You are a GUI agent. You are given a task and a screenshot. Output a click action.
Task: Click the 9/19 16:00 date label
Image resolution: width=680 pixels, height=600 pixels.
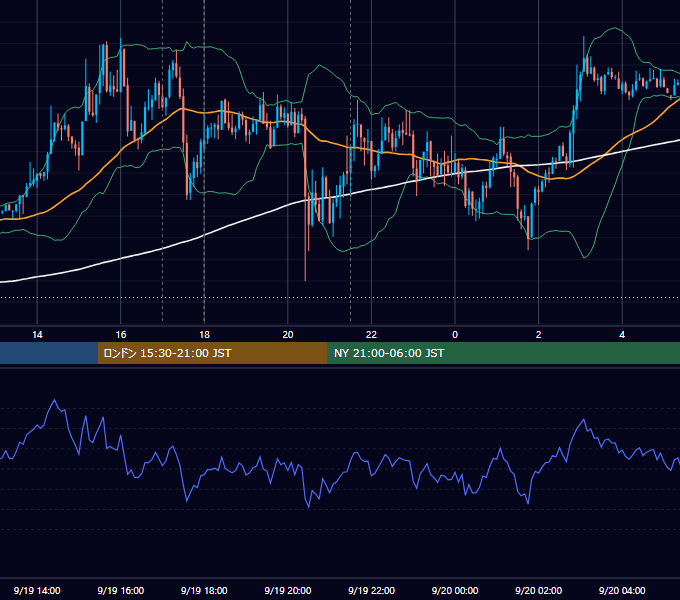121,590
